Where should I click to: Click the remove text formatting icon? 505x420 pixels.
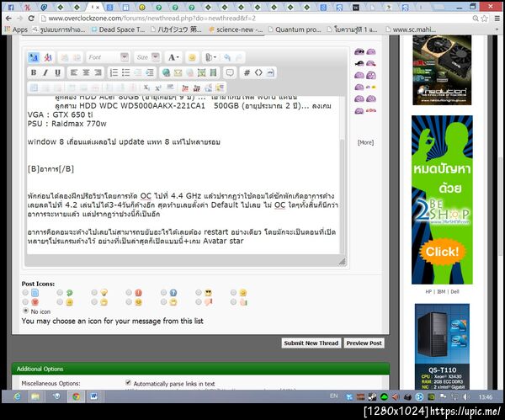[48, 57]
